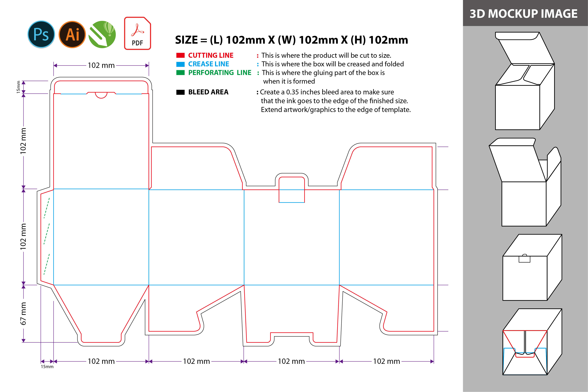Select the box mockup with lid tucking

coord(525,182)
